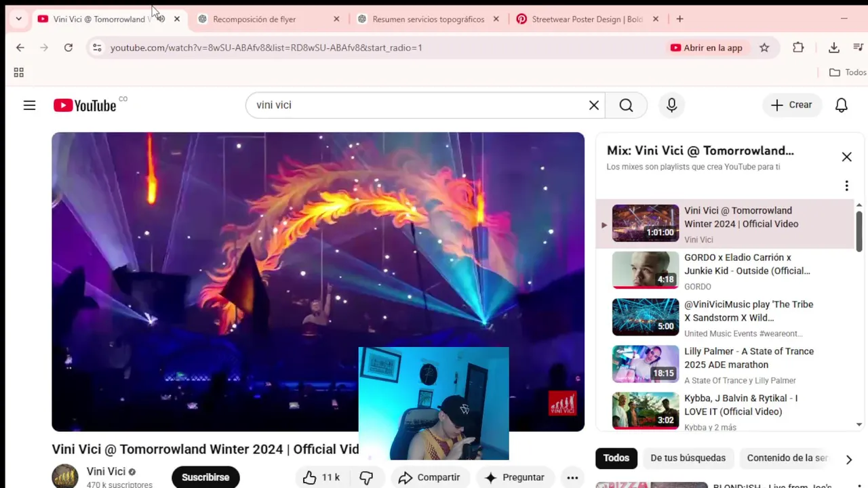Viewport: 868px width, 488px height.
Task: Click the 470 k suscriptores text
Action: tap(119, 485)
